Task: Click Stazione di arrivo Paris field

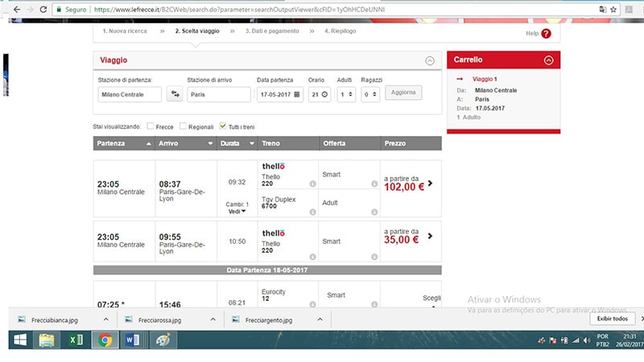Action: pos(218,94)
